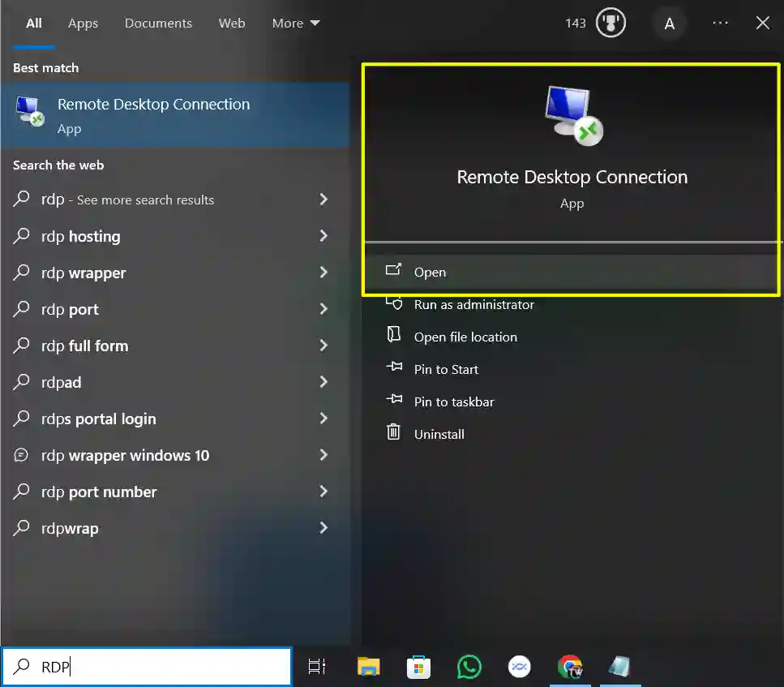Click the rdp wrapper windows 10 suggestion
Viewport: 784px width, 687px height.
(x=125, y=455)
